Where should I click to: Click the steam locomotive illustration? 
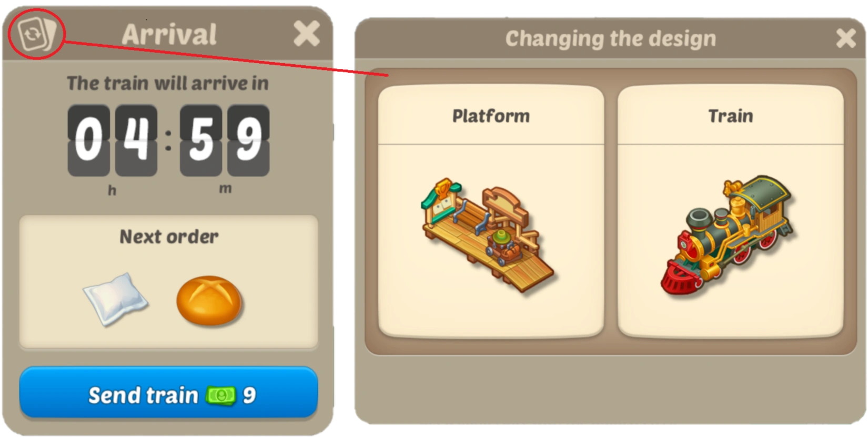click(728, 236)
